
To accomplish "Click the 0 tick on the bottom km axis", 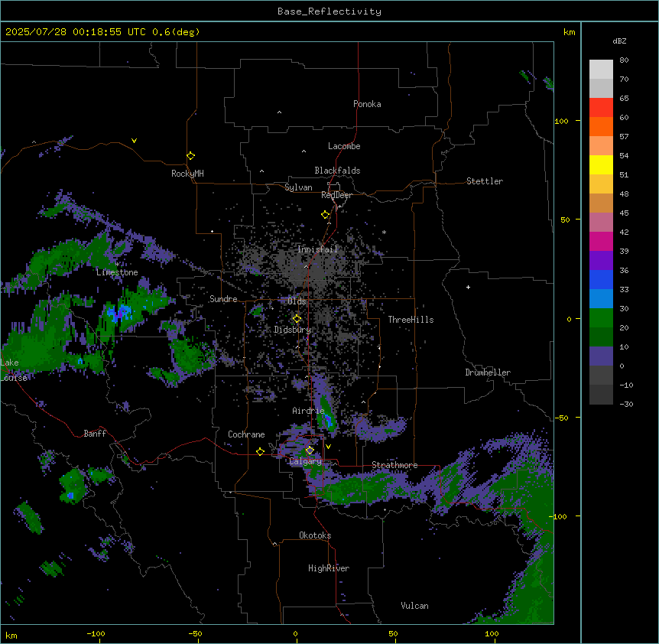I will click(x=295, y=633).
